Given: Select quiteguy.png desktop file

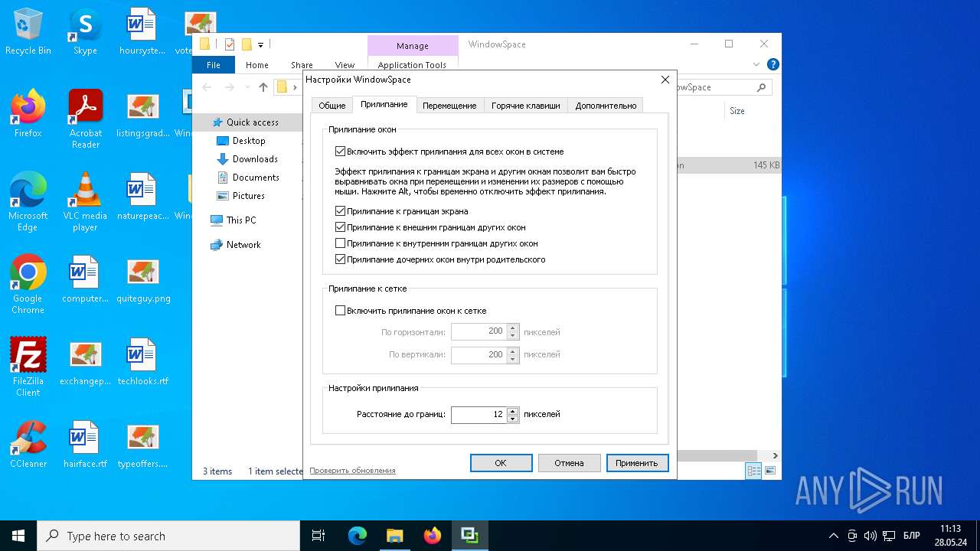Looking at the screenshot, I should (143, 280).
